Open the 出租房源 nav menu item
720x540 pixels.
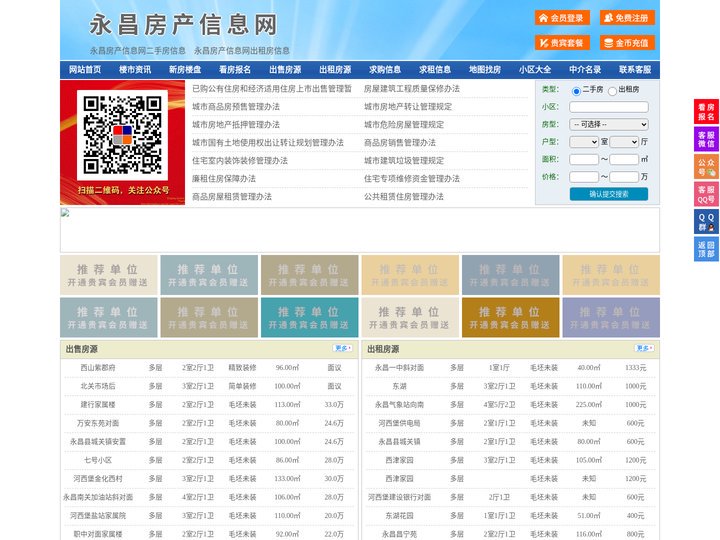click(x=335, y=70)
